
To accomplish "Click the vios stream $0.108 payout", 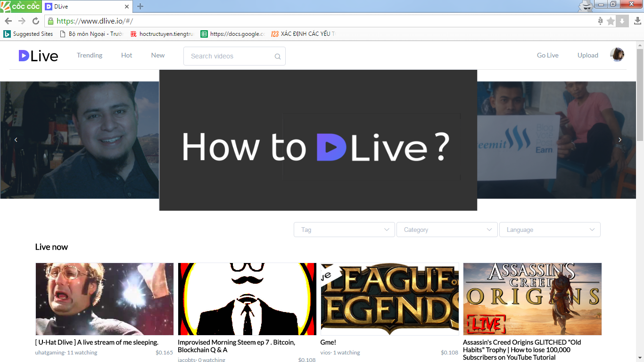I will coord(449,353).
